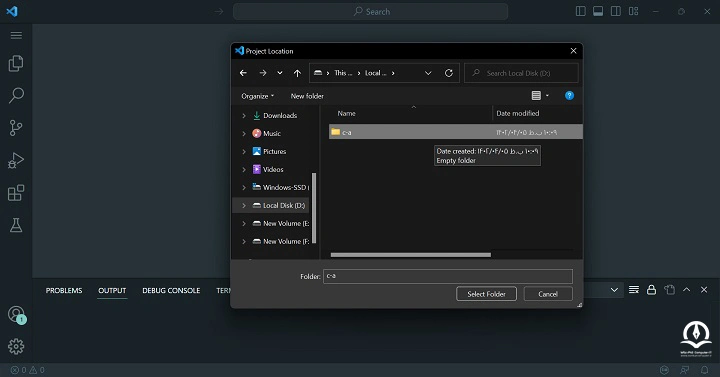
Task: Toggle primary side bar layout icon
Action: click(580, 11)
